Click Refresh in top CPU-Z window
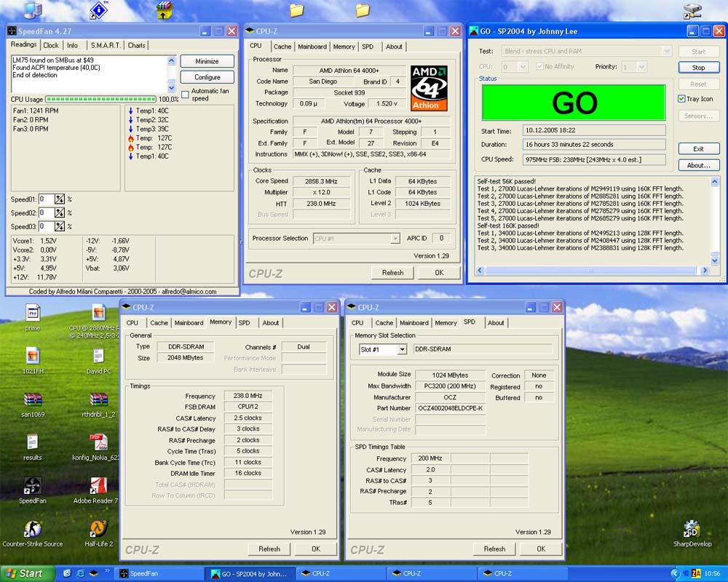The width and height of the screenshot is (728, 582). [x=392, y=272]
